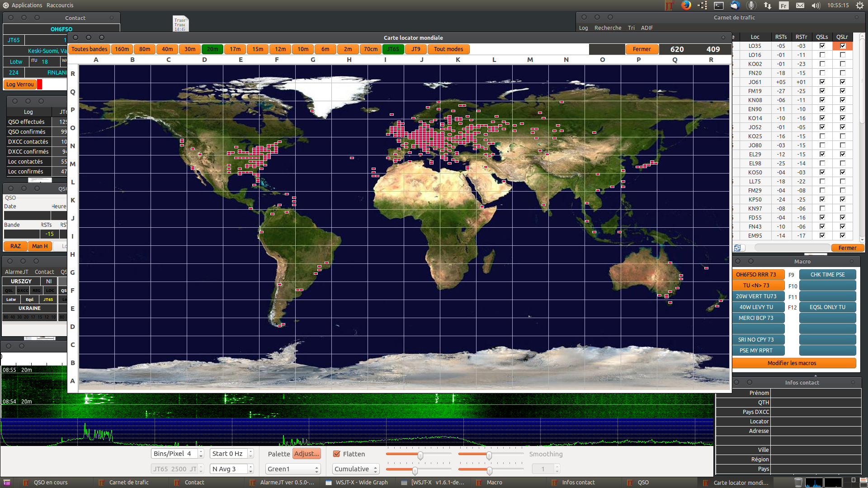Click the refresh icon below logbook table
Screen dimensions: 868x488
point(737,248)
